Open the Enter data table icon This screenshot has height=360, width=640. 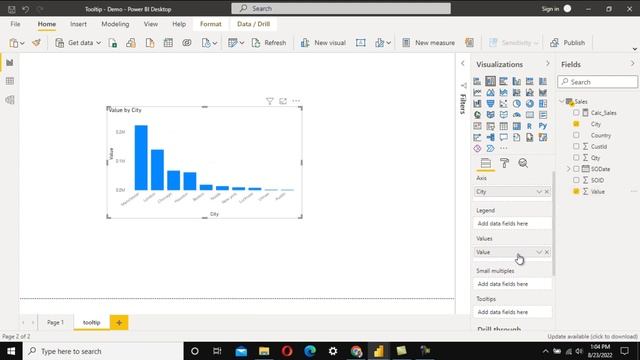(168, 42)
